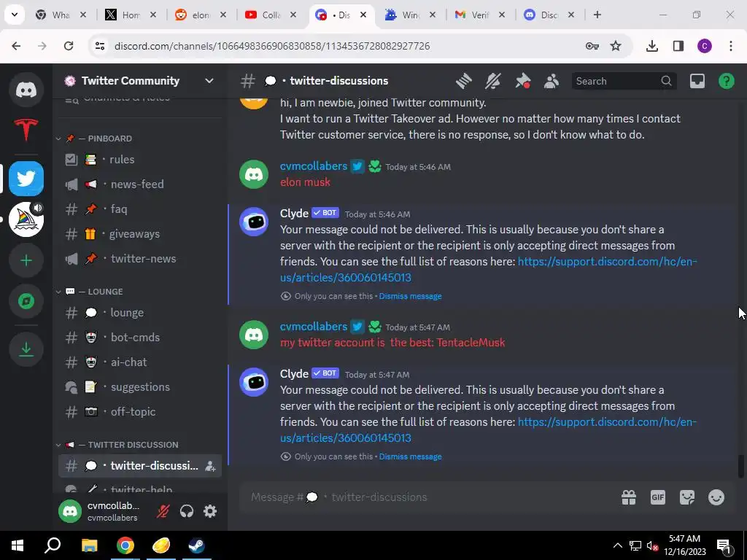This screenshot has width=747, height=560.
Task: Switch to the YouTube Colla tab
Action: pyautogui.click(x=270, y=15)
